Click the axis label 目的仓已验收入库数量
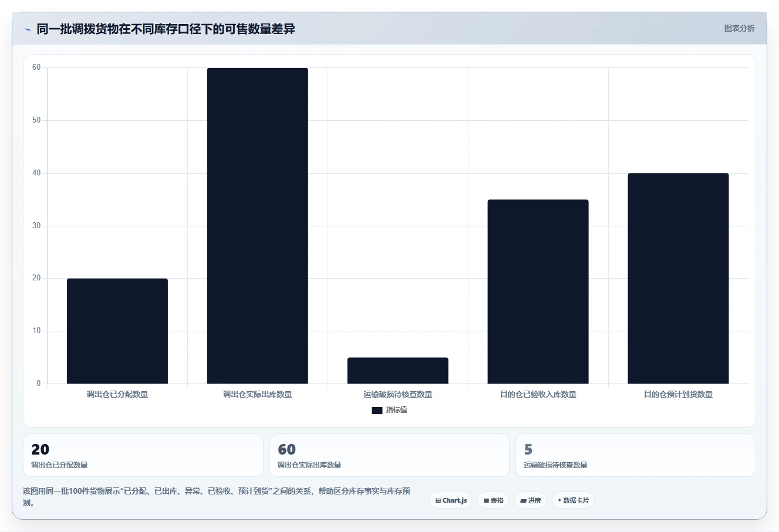The width and height of the screenshot is (779, 532). [538, 394]
